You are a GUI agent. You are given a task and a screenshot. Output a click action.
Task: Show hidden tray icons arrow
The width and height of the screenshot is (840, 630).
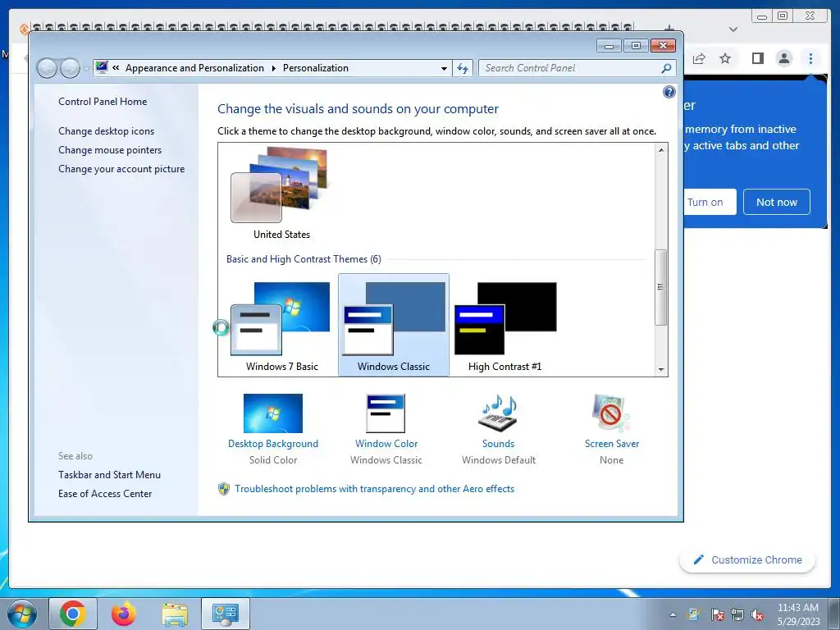673,614
